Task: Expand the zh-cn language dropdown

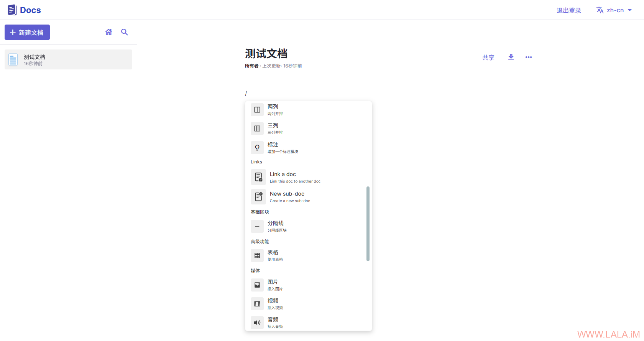Action: click(x=614, y=10)
